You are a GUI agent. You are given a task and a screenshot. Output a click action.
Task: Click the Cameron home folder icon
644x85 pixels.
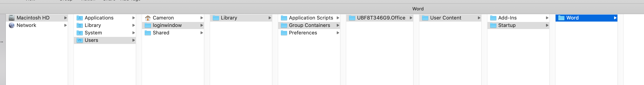pyautogui.click(x=148, y=18)
